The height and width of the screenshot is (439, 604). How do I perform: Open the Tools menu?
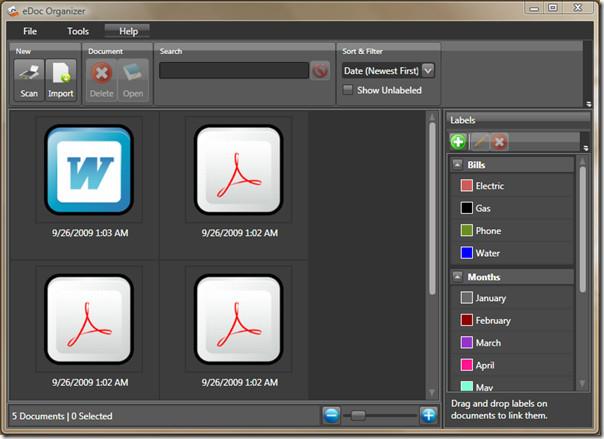(78, 31)
